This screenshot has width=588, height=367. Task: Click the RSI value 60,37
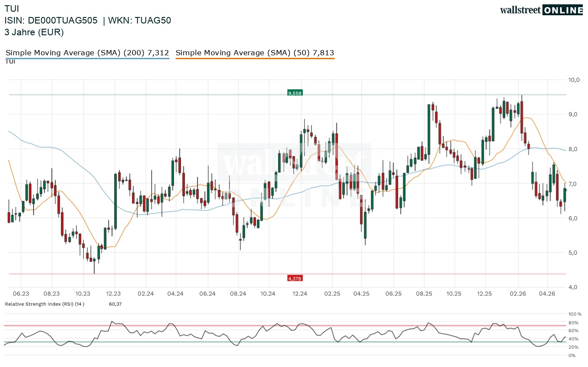115,304
